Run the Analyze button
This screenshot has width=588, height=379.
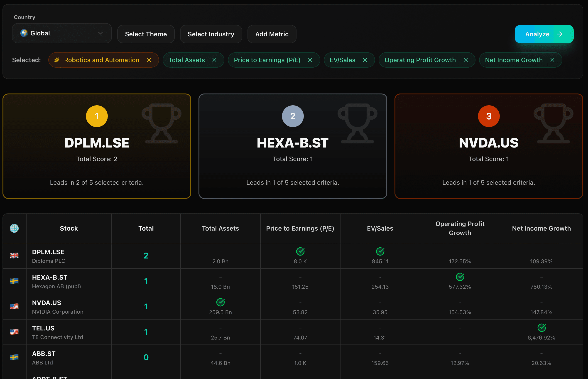[544, 34]
